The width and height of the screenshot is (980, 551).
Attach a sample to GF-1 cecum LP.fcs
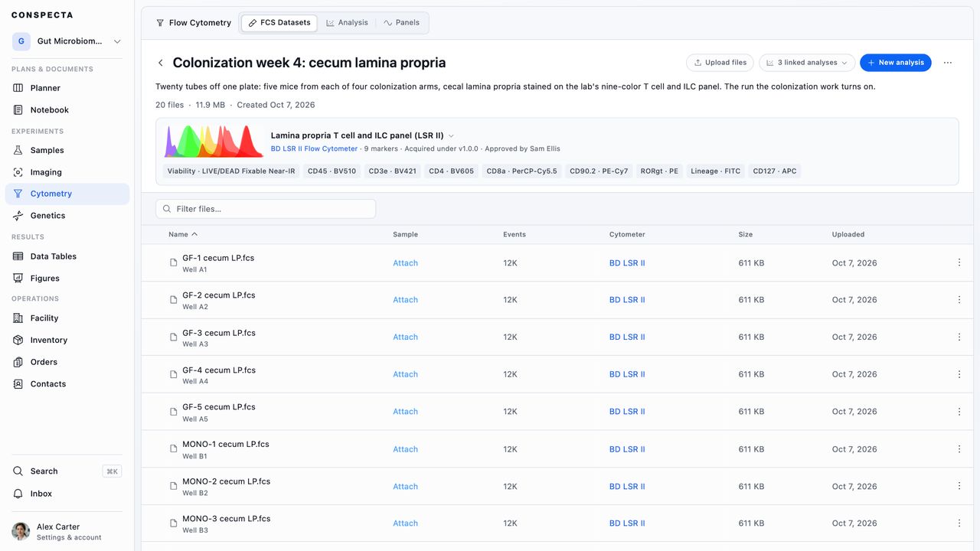coord(405,263)
